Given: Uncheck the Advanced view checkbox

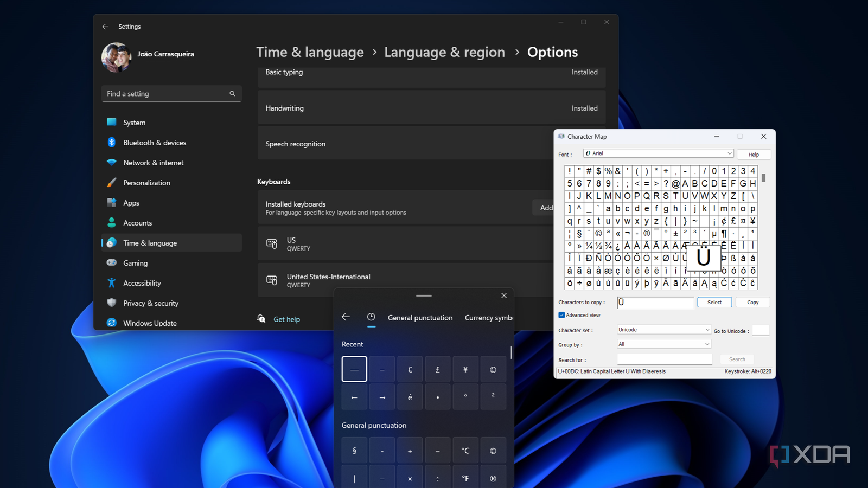Looking at the screenshot, I should point(562,315).
